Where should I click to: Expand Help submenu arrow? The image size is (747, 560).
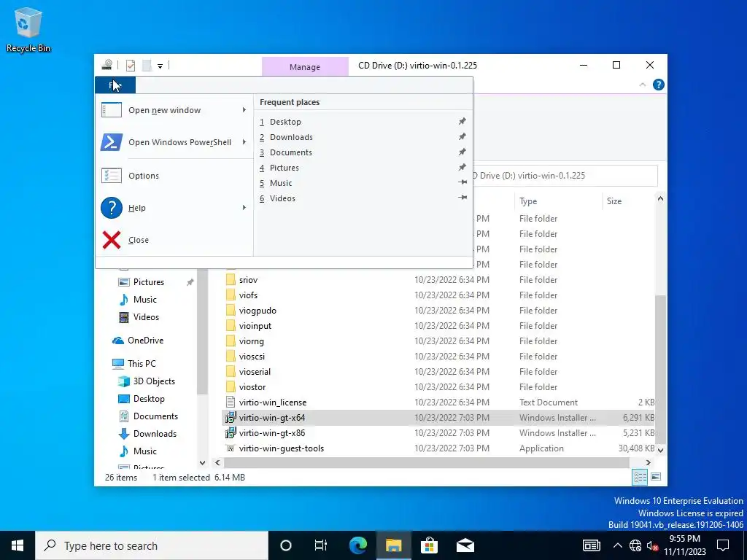(x=244, y=208)
